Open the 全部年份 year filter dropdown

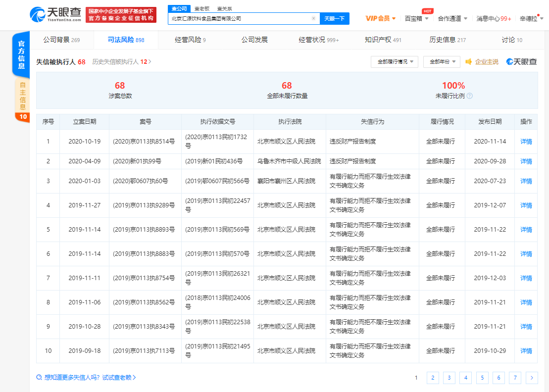coord(442,61)
